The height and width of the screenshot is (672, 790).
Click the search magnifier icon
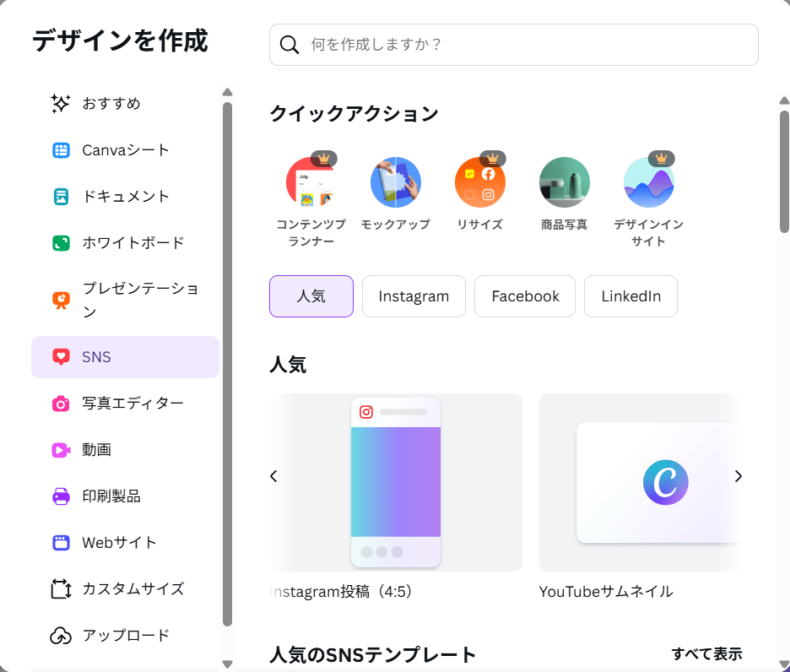289,45
